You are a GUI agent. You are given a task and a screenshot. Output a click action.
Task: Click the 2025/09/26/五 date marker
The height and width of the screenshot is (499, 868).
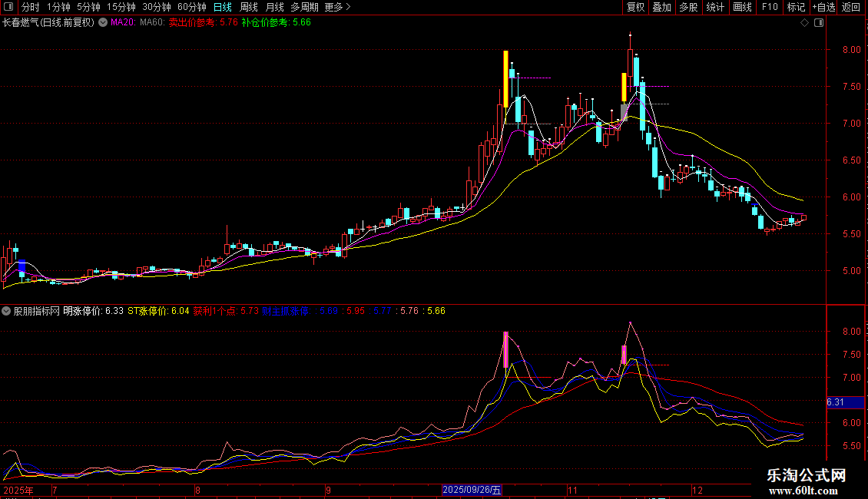click(x=472, y=490)
